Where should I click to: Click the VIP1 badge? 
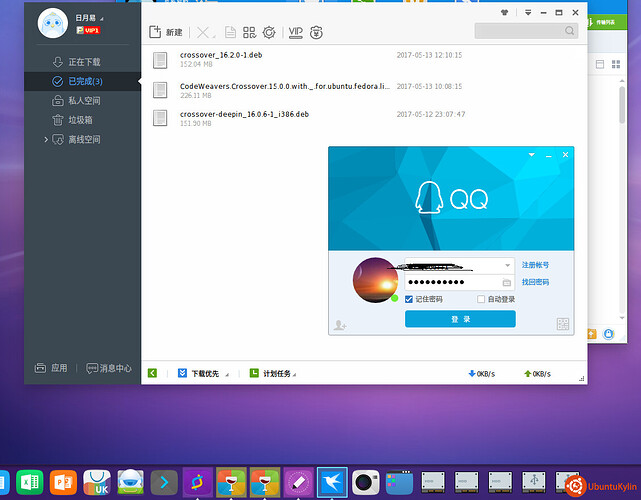coord(88,30)
